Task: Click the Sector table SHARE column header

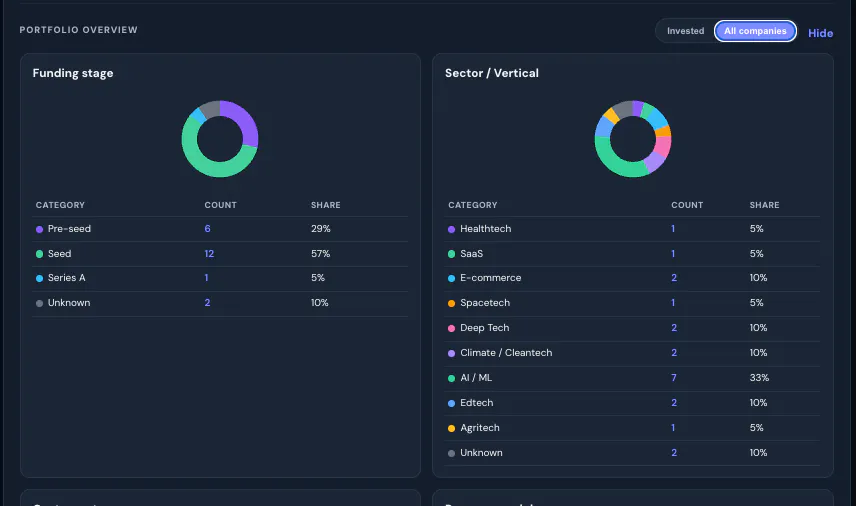Action: tap(764, 205)
